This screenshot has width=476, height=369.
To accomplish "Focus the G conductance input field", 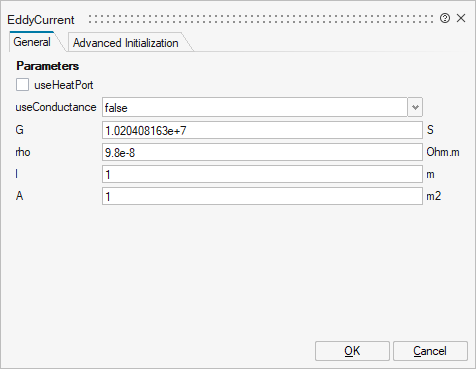I will (262, 130).
